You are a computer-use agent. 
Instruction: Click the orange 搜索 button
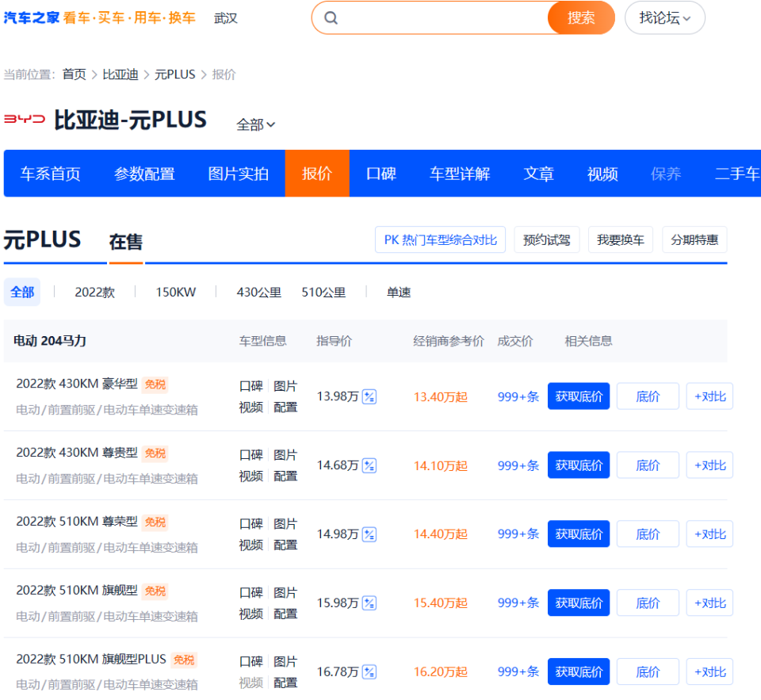pyautogui.click(x=581, y=17)
